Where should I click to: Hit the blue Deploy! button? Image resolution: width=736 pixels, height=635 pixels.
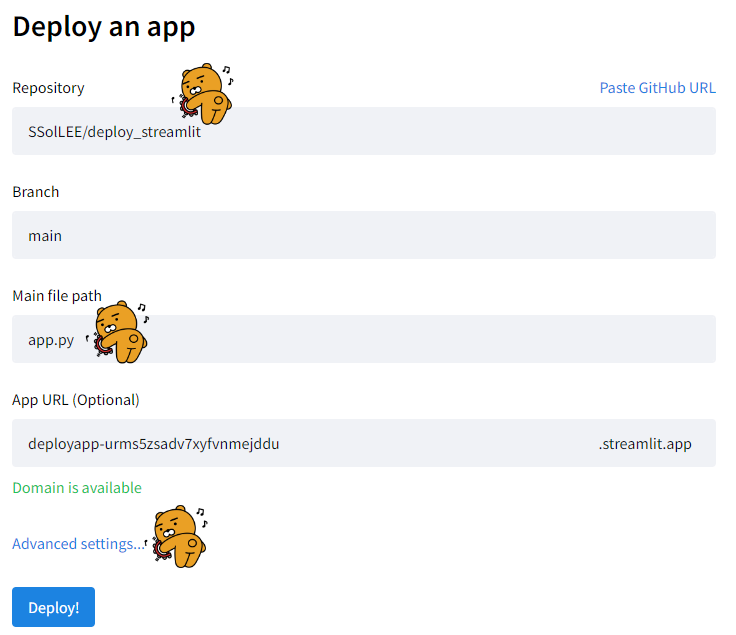click(54, 607)
